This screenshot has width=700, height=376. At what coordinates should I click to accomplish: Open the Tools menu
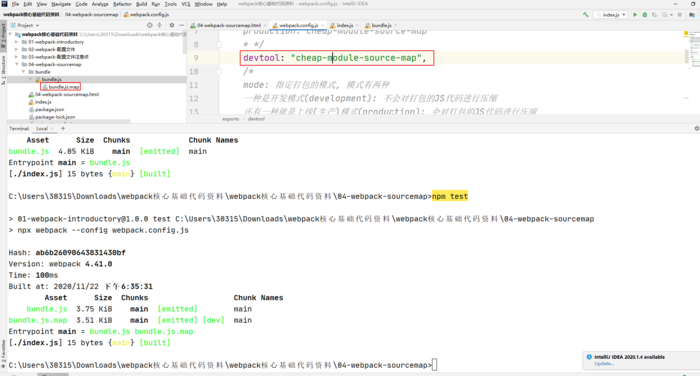click(171, 4)
